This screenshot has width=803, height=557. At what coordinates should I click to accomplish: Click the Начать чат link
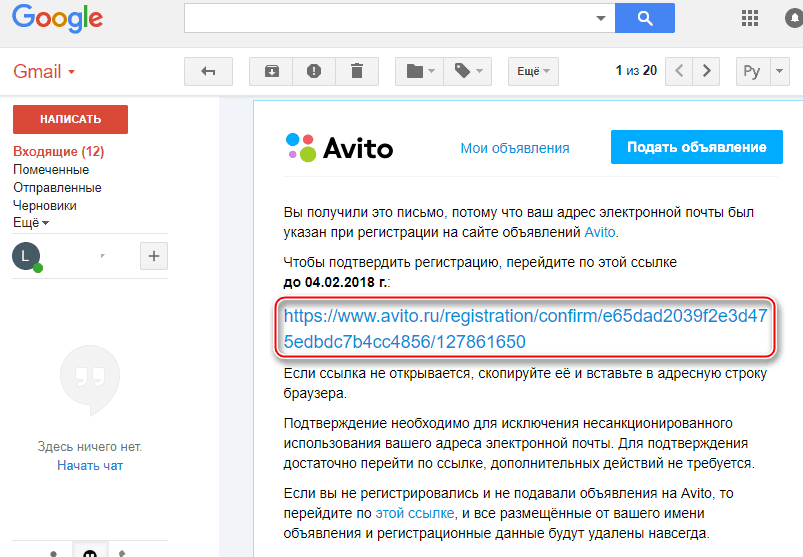pos(90,466)
